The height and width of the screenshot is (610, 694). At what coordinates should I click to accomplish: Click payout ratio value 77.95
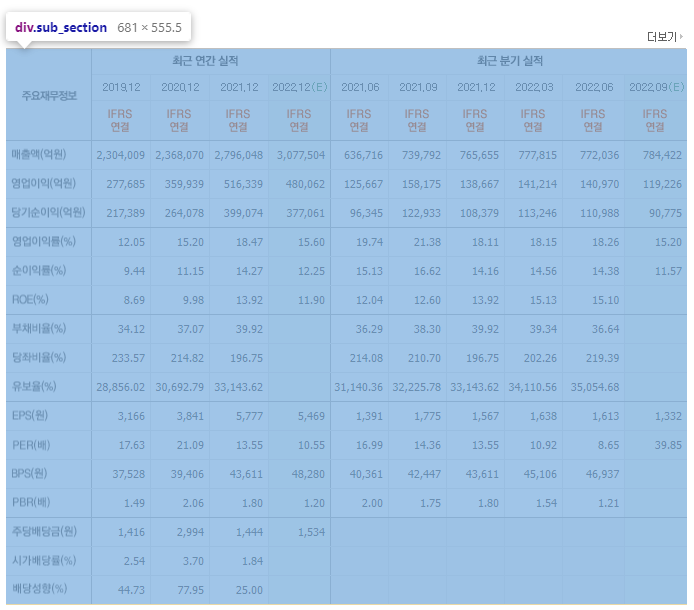tap(190, 590)
